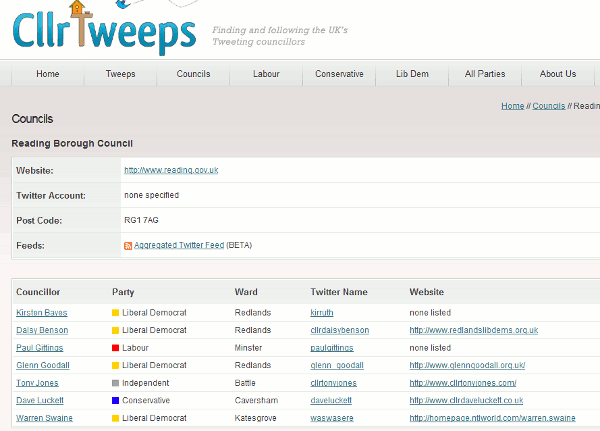The height and width of the screenshot is (431, 600).
Task: Click the Reading Borough Council heading
Action: click(72, 144)
